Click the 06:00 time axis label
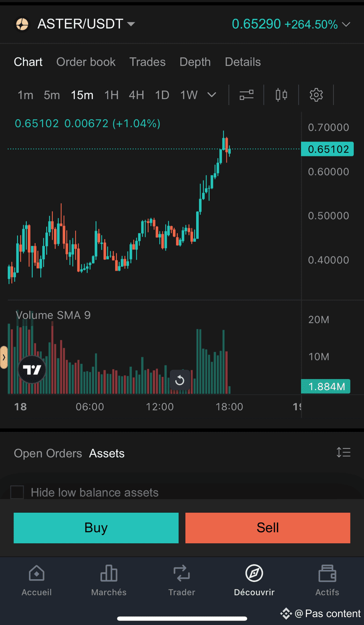The image size is (364, 625). coord(90,407)
